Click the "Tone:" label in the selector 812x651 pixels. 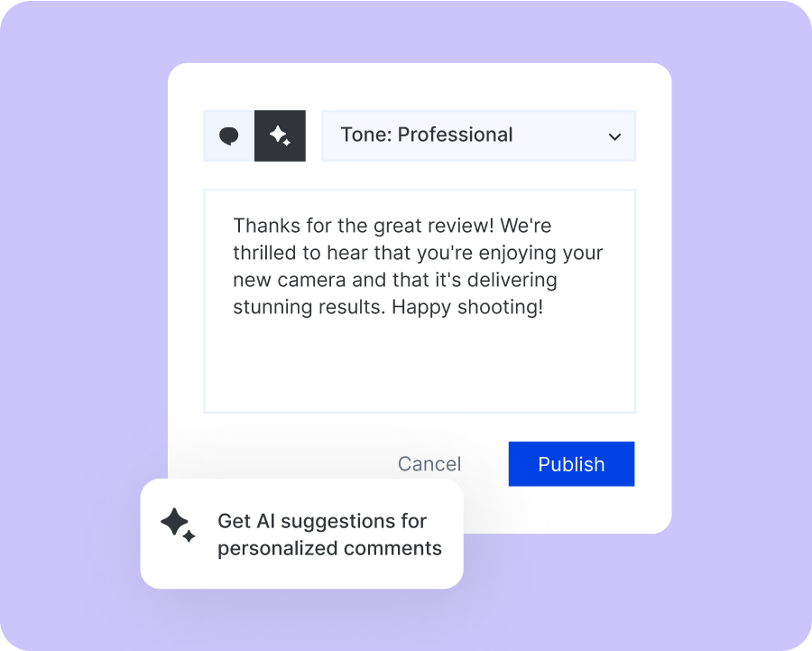coord(365,135)
